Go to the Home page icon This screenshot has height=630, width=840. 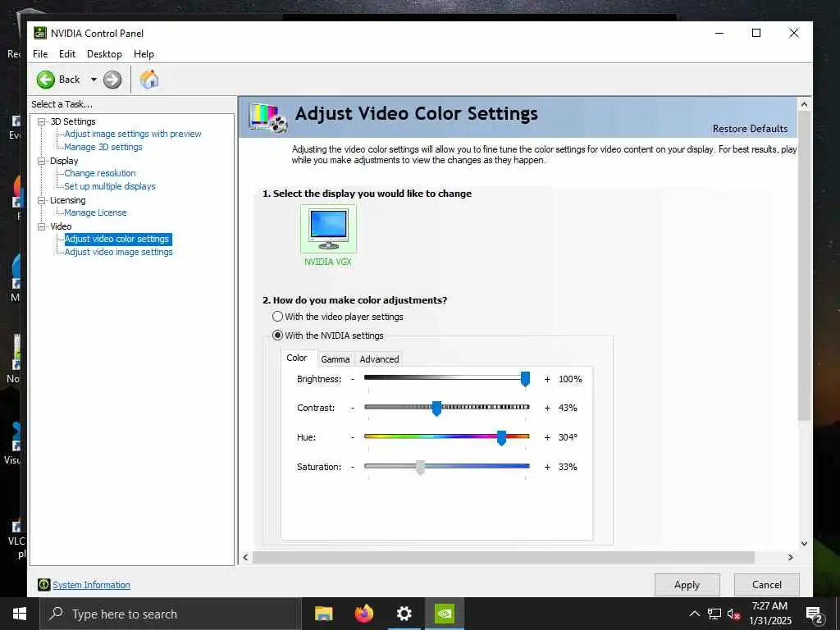tap(149, 80)
